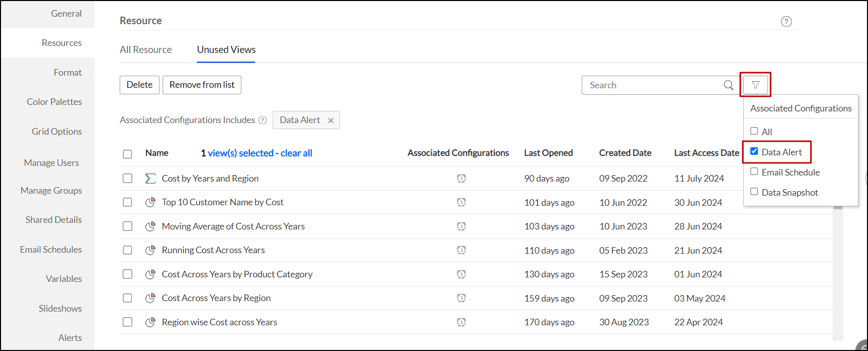Viewport: 868px width, 351px height.
Task: Toggle the select-all checkbox in table header
Action: click(x=127, y=154)
